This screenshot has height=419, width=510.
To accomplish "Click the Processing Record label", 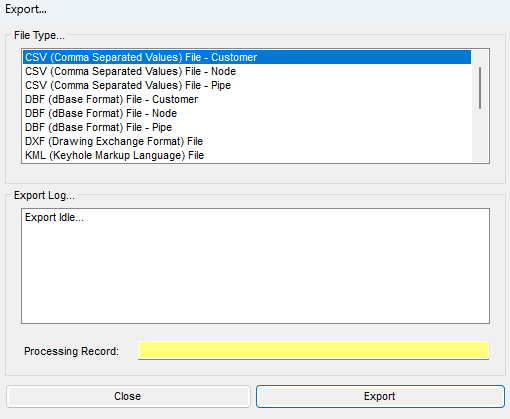I will pos(71,351).
